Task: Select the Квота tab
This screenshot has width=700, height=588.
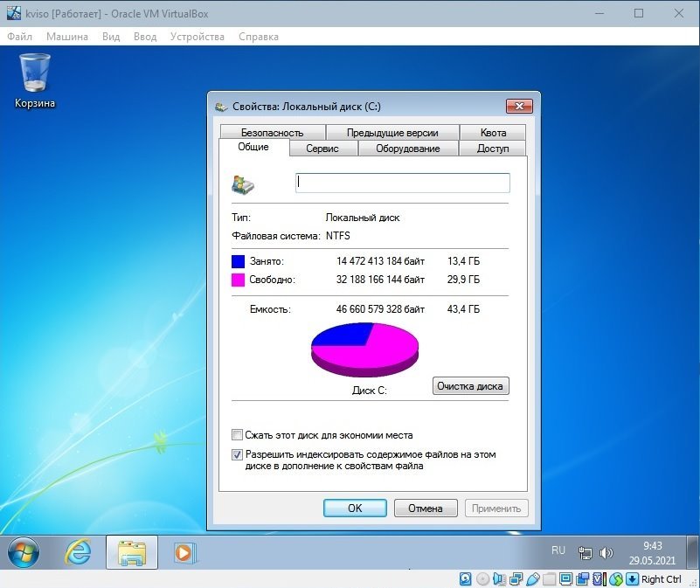Action: [493, 133]
